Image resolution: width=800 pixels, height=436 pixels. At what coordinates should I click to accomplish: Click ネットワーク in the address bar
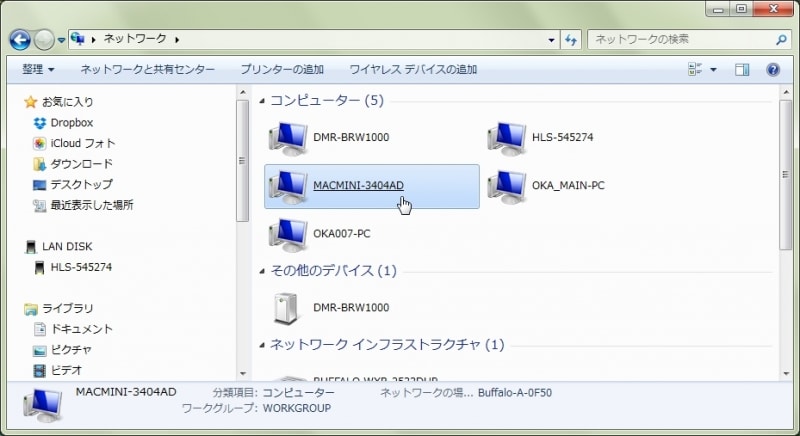point(135,39)
